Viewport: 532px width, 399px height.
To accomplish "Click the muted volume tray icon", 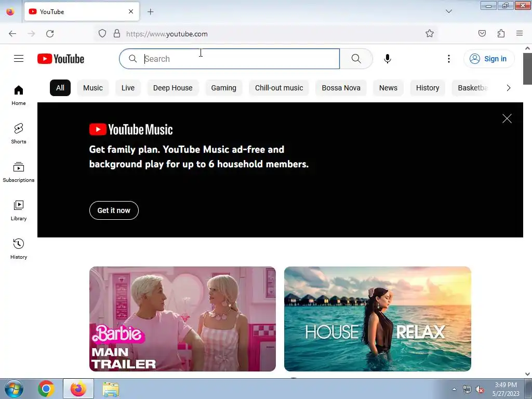I will (480, 390).
